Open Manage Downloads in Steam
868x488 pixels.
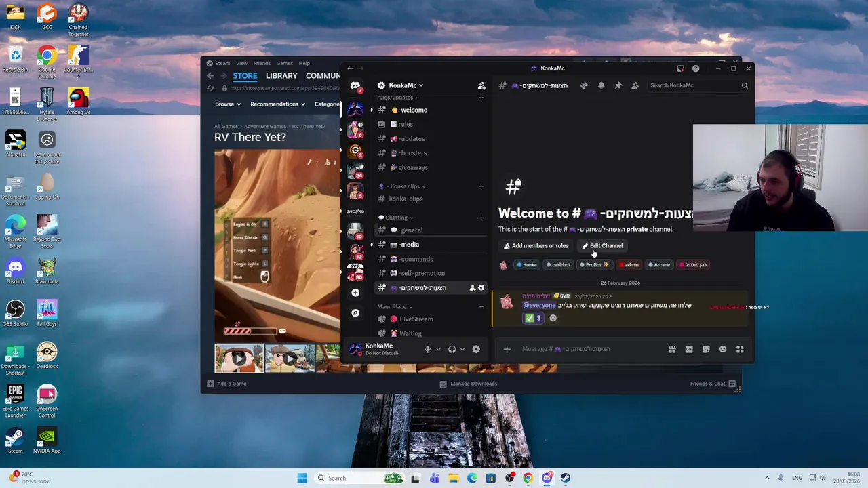click(468, 384)
